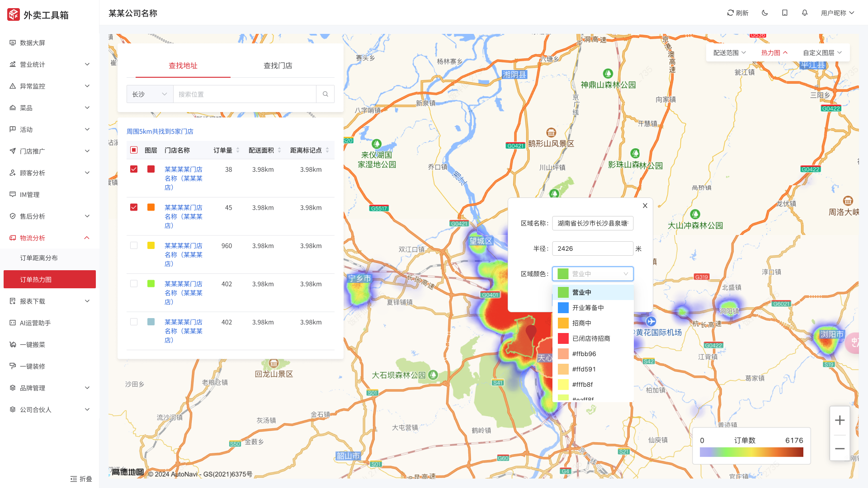Zoom out the map with minus
Image resolution: width=868 pixels, height=488 pixels.
(x=840, y=449)
